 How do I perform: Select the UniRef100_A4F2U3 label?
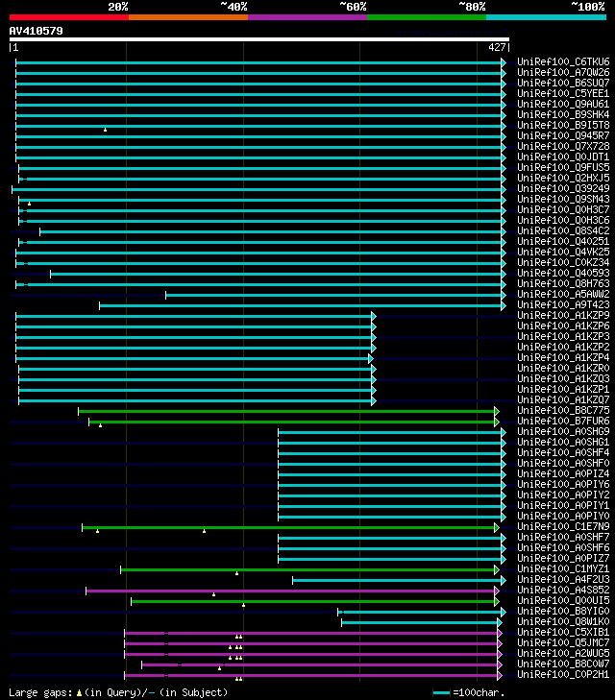click(x=563, y=579)
